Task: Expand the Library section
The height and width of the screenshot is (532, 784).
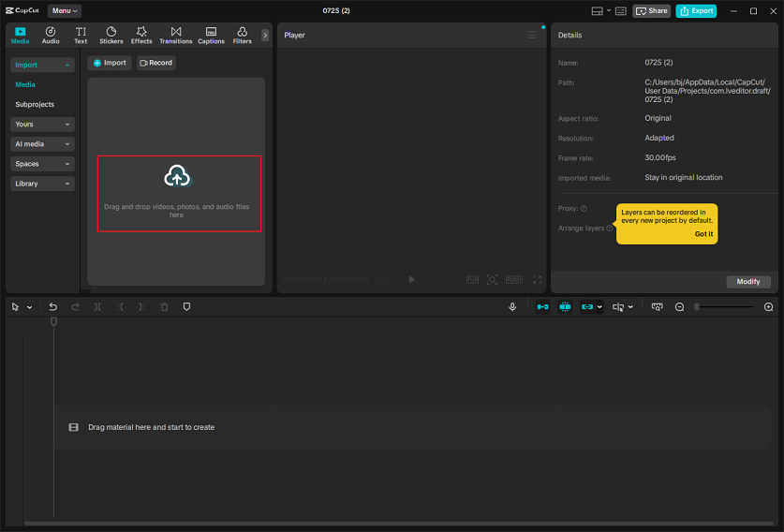Action: (x=42, y=184)
